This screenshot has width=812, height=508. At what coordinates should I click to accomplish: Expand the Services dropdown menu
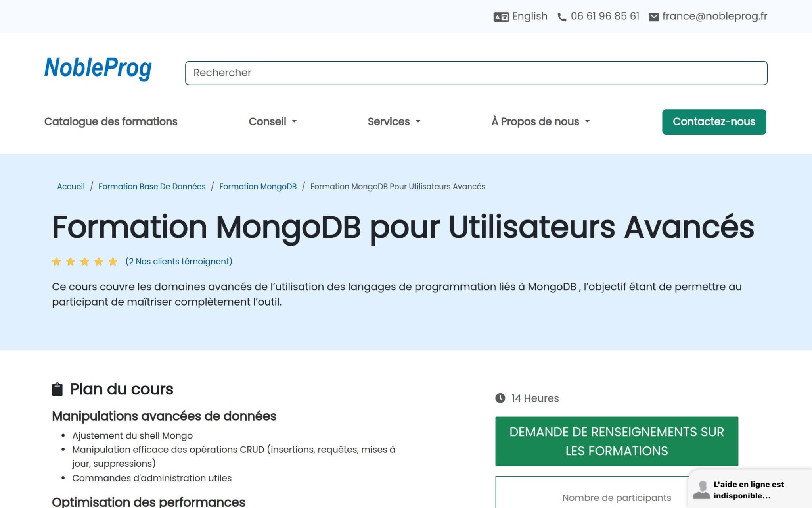pos(394,121)
